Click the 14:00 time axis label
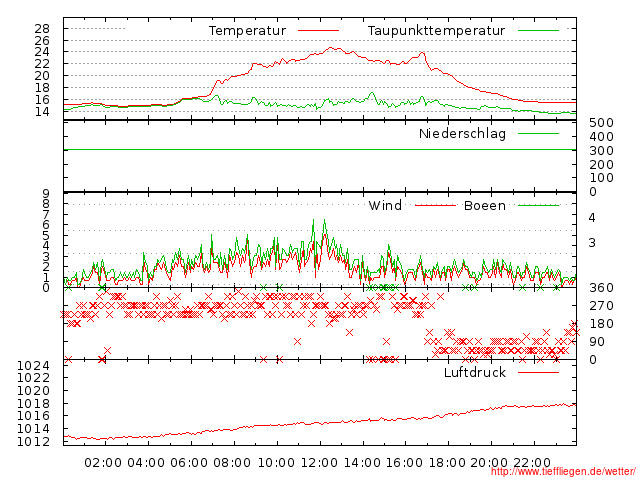This screenshot has width=640, height=480. point(362,463)
